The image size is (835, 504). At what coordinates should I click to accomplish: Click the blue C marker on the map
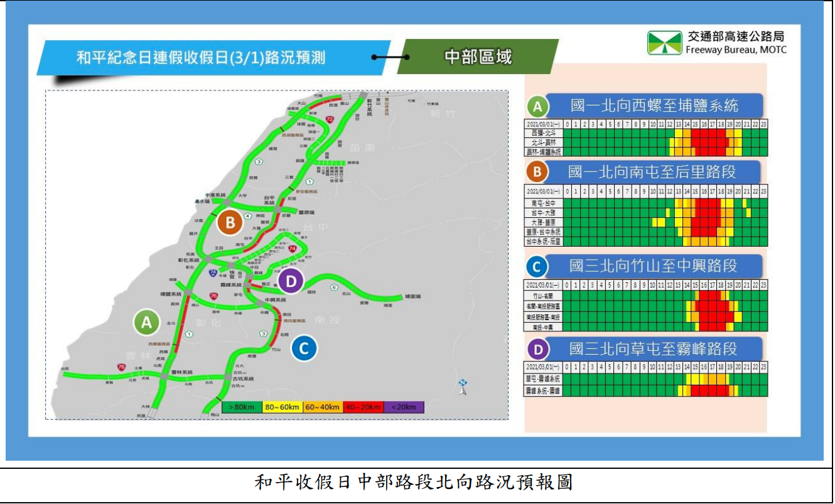click(304, 347)
